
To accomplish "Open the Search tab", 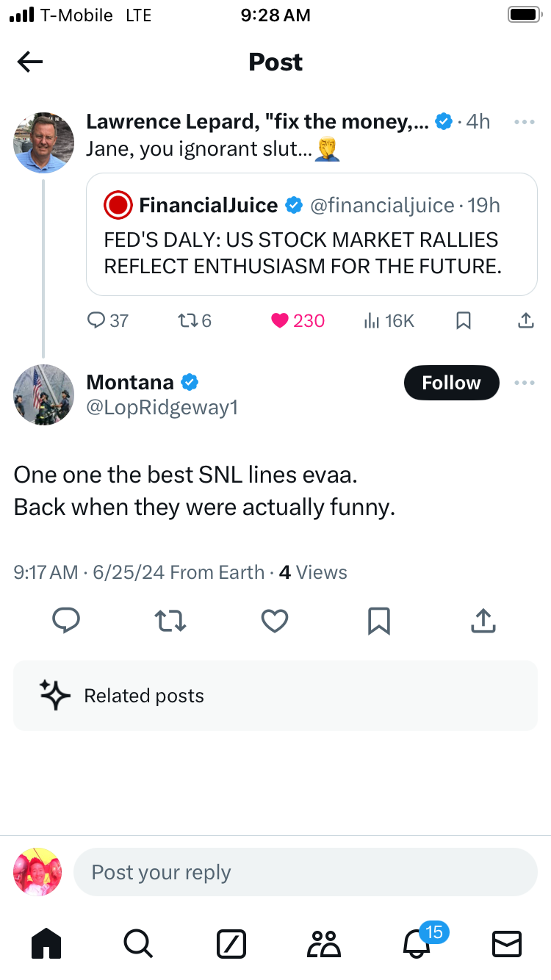I will (137, 943).
